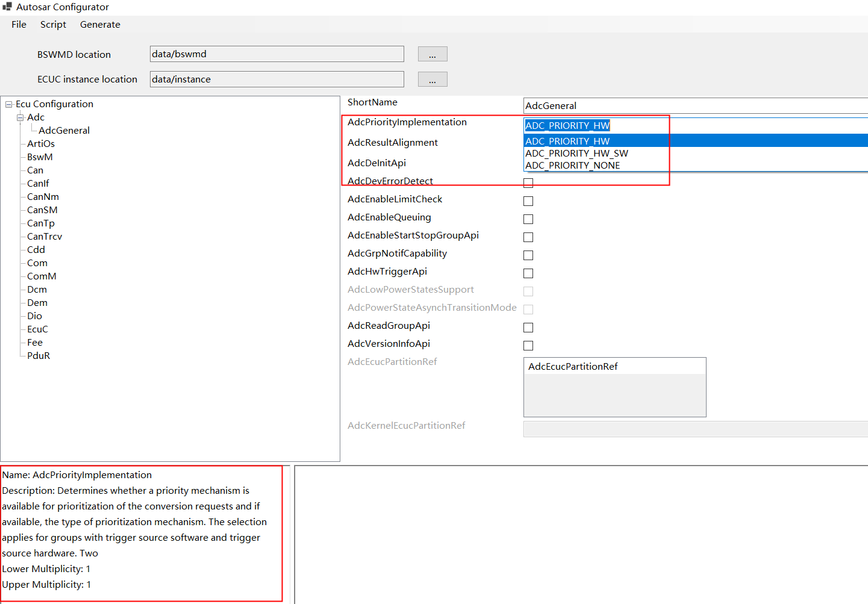Tick the AdcReadGroupApi checkbox
Image resolution: width=868 pixels, height=604 pixels.
[x=528, y=328]
